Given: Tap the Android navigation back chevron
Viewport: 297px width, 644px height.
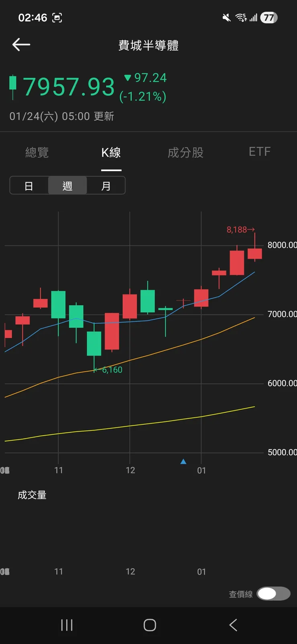Looking at the screenshot, I should [233, 625].
